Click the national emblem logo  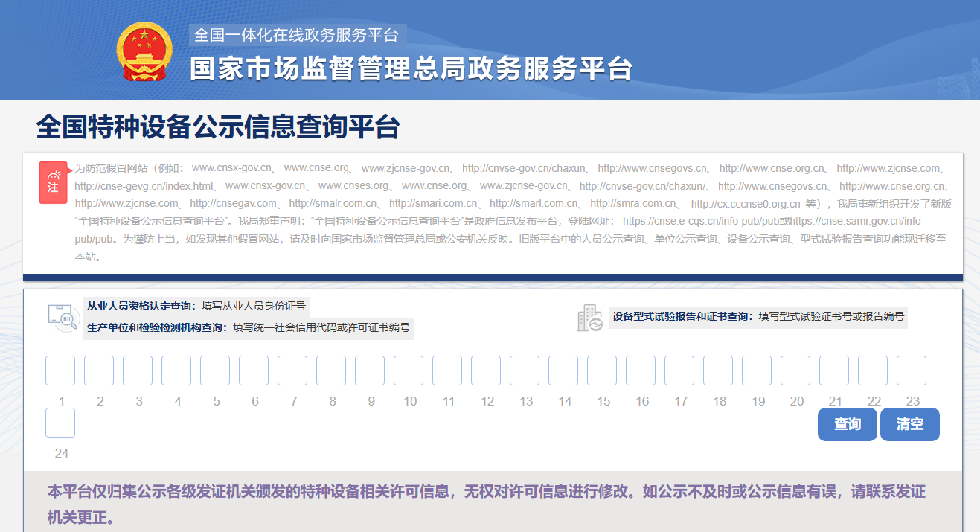[x=144, y=53]
